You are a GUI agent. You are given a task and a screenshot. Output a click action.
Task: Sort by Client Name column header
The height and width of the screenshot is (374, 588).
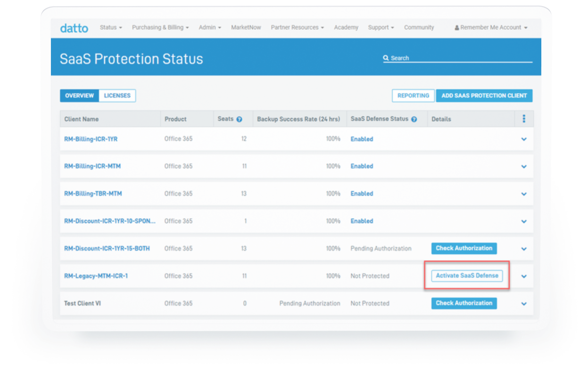coord(82,119)
